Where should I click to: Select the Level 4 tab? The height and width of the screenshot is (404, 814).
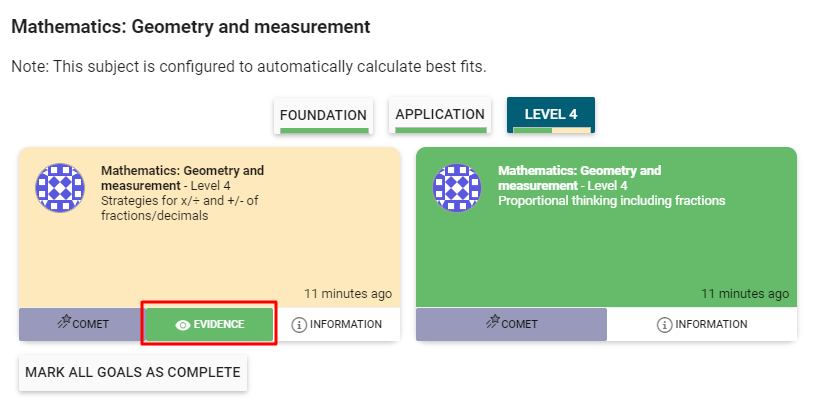pyautogui.click(x=551, y=114)
